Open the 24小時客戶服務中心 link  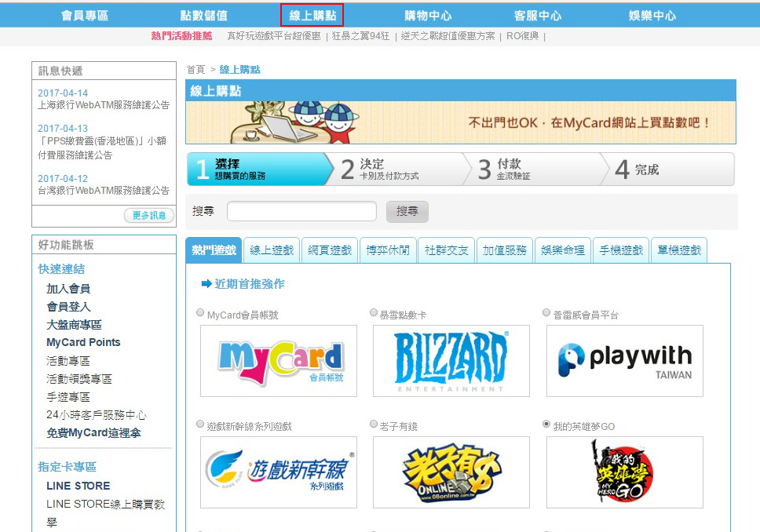tap(97, 415)
